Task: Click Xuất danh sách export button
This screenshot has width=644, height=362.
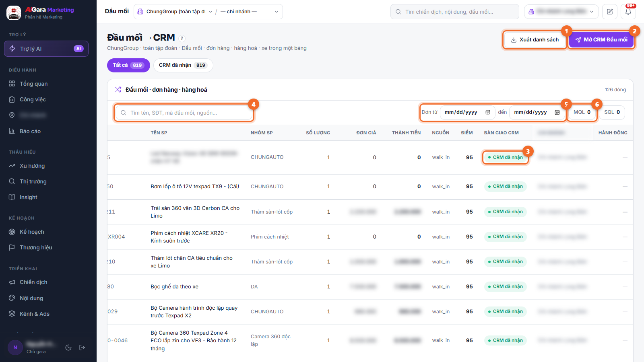Action: 535,40
